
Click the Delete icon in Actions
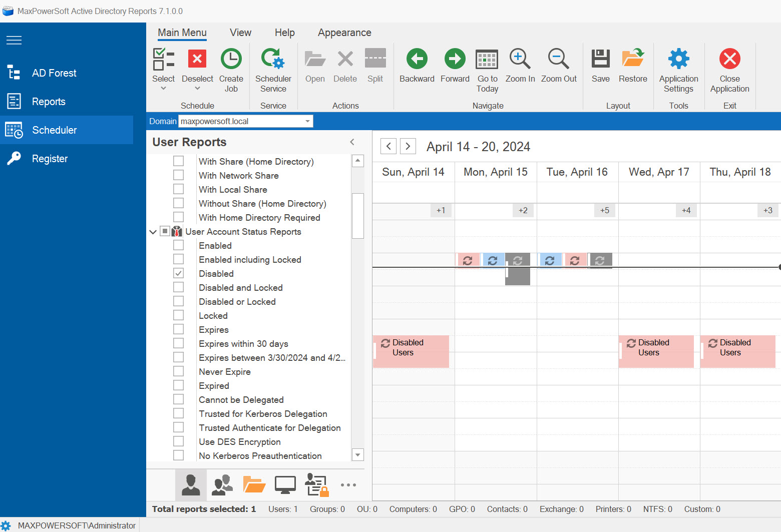coord(345,59)
